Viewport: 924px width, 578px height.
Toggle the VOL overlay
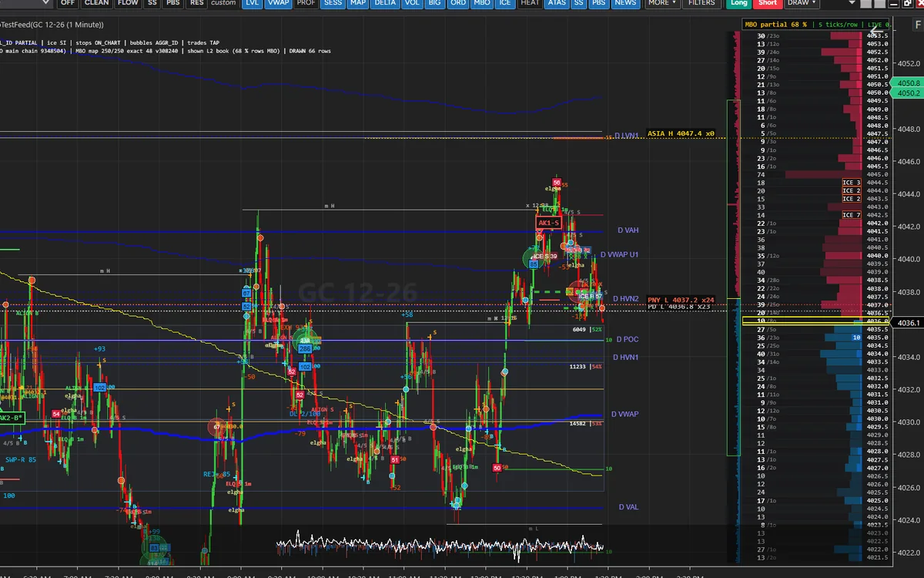pos(412,3)
